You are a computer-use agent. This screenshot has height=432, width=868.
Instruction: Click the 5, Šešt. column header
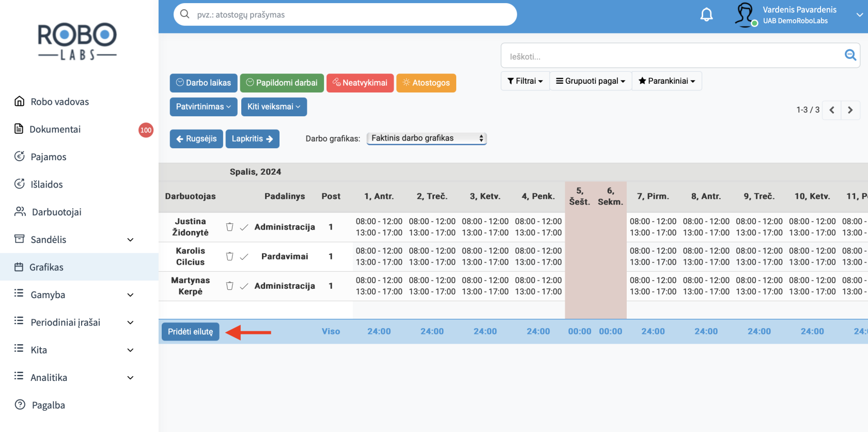tap(580, 196)
